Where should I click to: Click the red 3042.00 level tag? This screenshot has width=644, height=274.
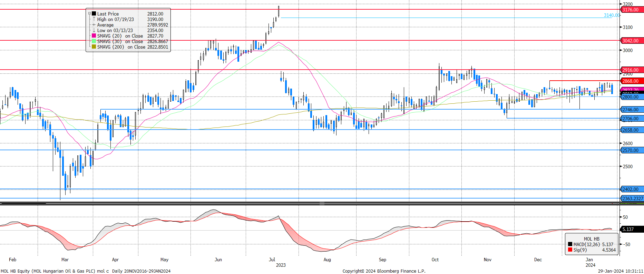632,41
